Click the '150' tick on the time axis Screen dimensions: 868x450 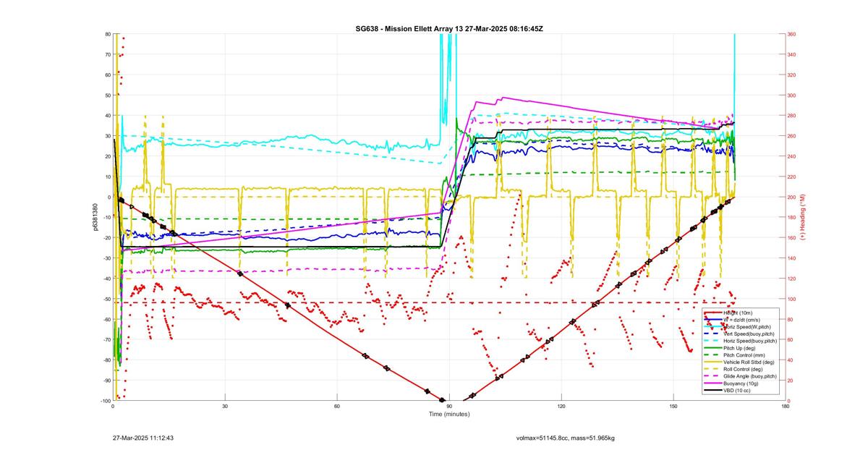tap(673, 407)
